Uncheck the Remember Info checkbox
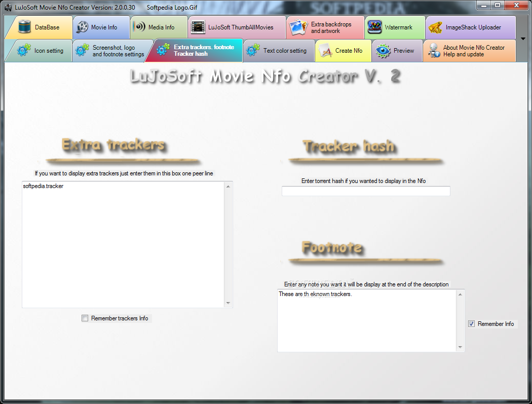Image resolution: width=532 pixels, height=404 pixels. point(471,323)
